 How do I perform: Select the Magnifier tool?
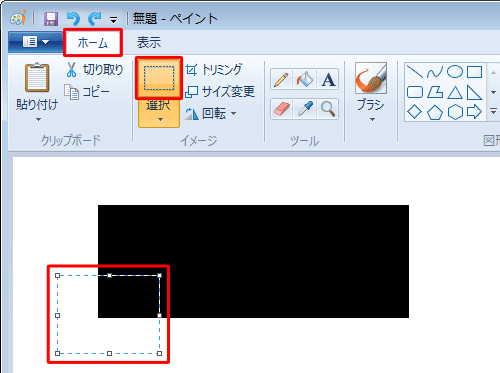[328, 109]
